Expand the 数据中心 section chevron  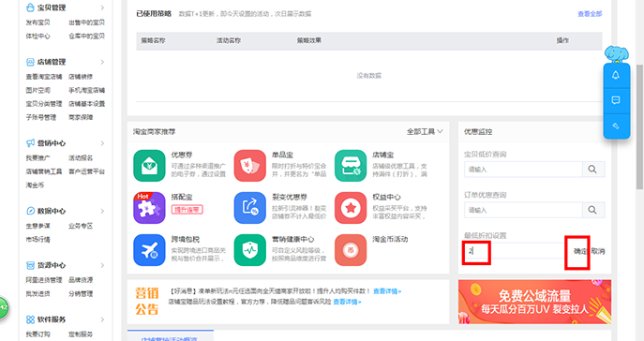(x=102, y=211)
